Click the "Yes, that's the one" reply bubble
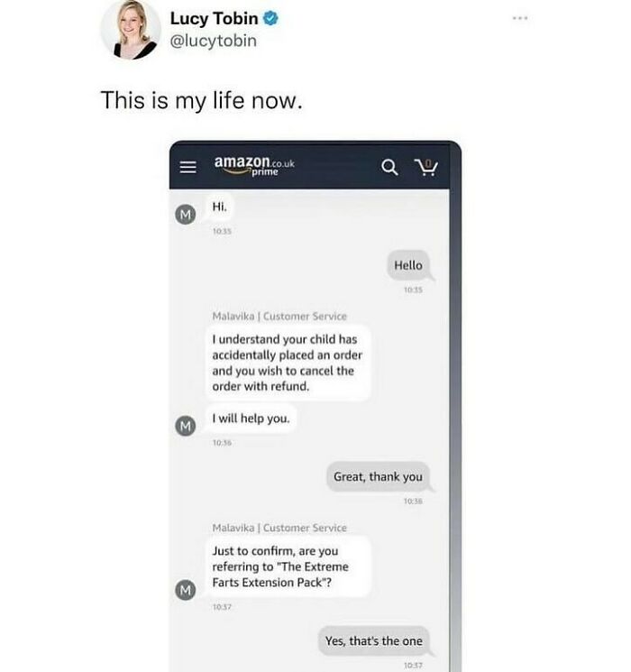Screen dimensions: 631x672 (373, 640)
